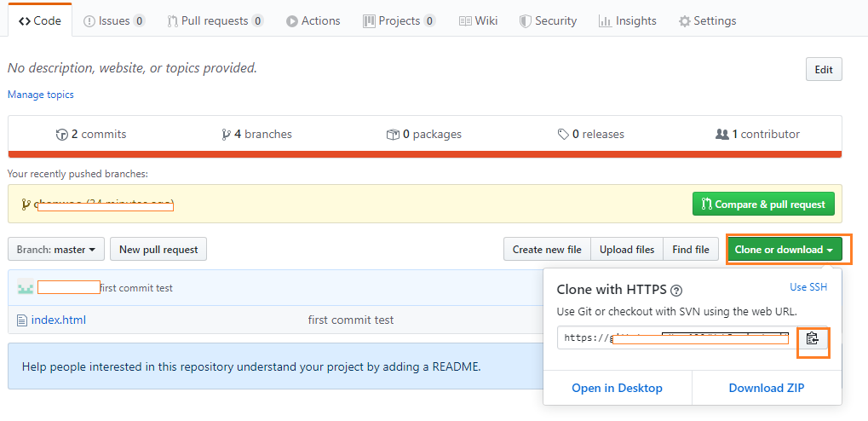The width and height of the screenshot is (868, 421).
Task: Open the first commit test header message
Action: [x=136, y=288]
